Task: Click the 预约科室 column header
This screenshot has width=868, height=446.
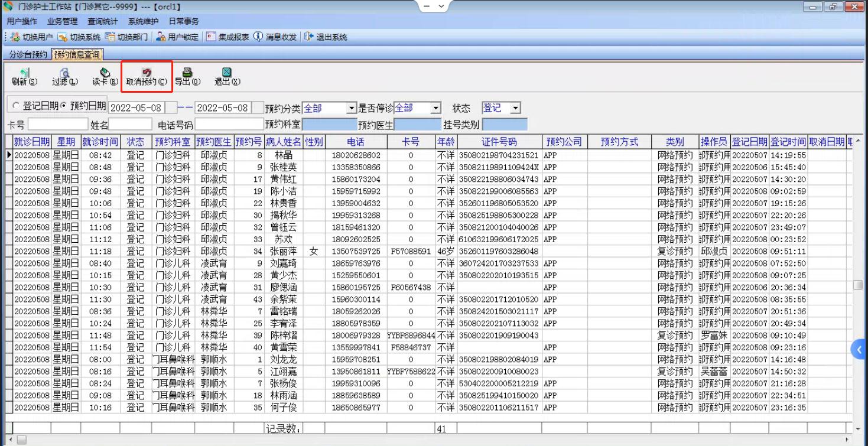Action: 173,142
